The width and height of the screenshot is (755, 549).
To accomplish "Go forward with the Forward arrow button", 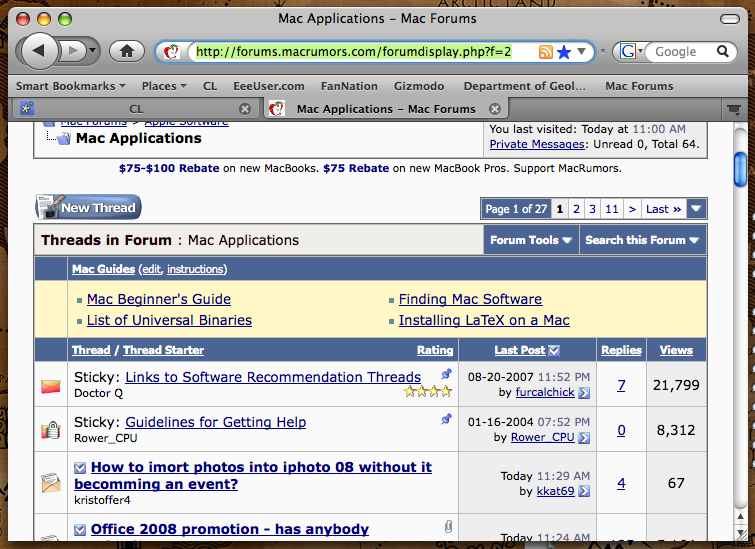I will point(72,51).
